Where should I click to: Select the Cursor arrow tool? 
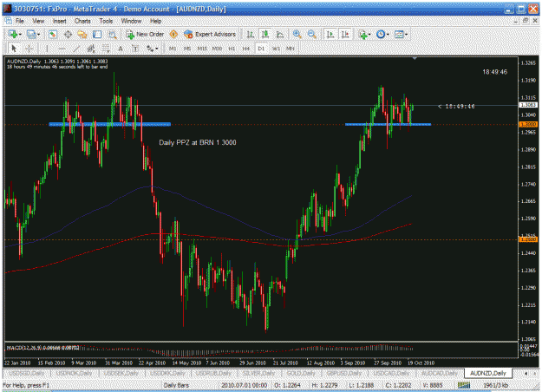14,49
